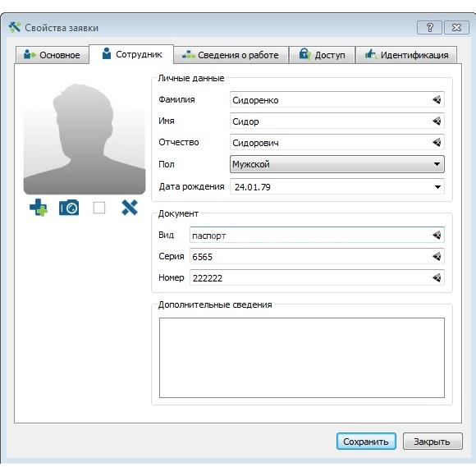Screen dimensions: 476x476
Task: Click arrow icon in Отчество field
Action: [437, 142]
